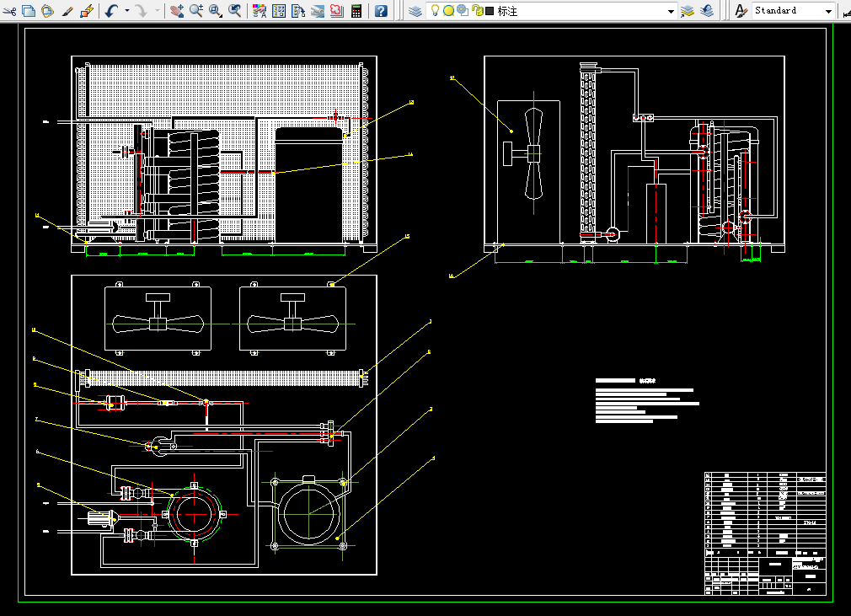Open the Redo history dropdown arrow
This screenshot has height=616, width=851.
(158, 10)
